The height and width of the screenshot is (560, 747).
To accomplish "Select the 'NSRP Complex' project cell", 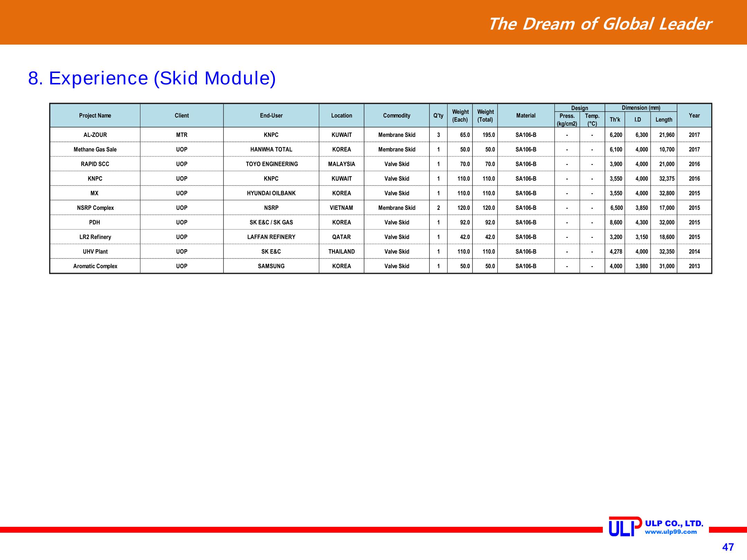I will click(95, 208).
